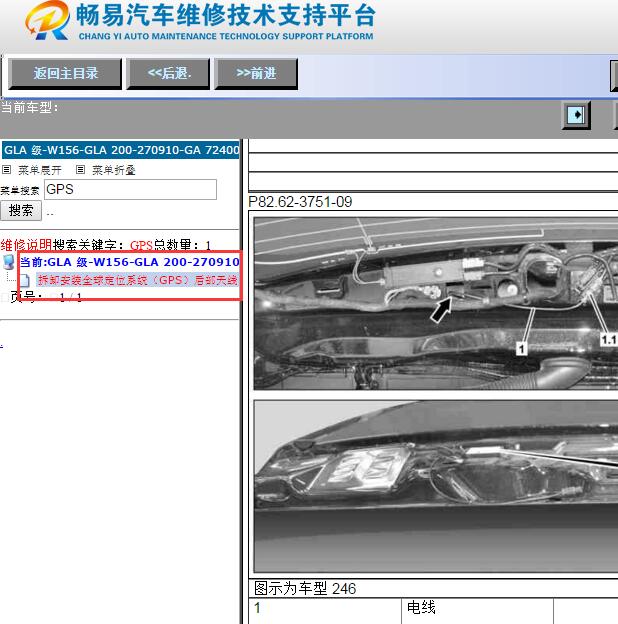Viewport: 618px width, 624px height.
Task: Click the 电线 table cell
Action: [477, 610]
